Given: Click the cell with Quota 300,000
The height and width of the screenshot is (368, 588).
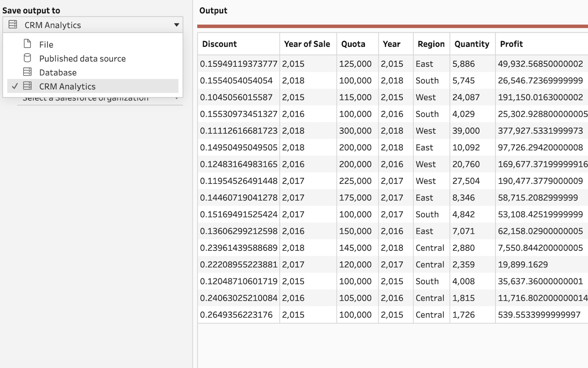Looking at the screenshot, I should pyautogui.click(x=355, y=131).
